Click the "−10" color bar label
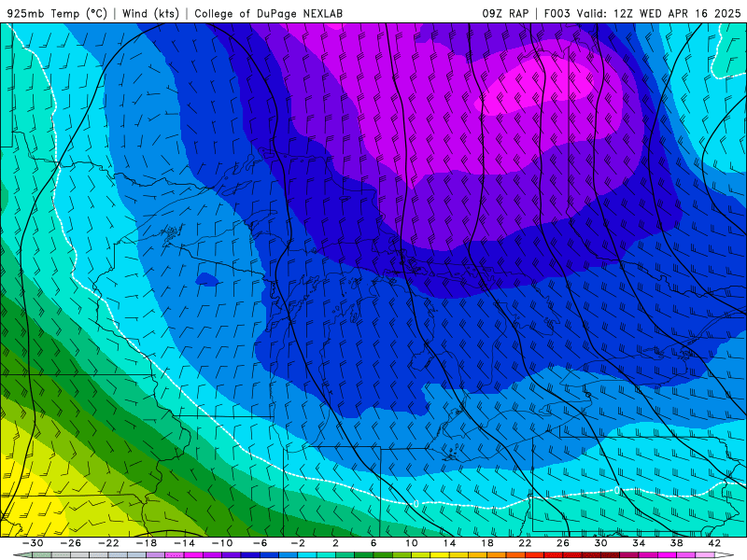Viewport: 747px width, 560px height. (222, 543)
